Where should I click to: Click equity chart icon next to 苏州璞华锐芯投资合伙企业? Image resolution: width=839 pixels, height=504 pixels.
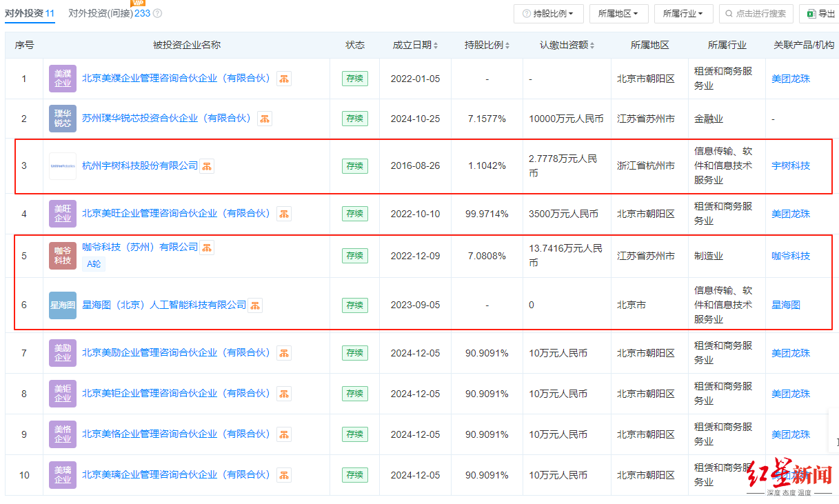[x=265, y=119]
